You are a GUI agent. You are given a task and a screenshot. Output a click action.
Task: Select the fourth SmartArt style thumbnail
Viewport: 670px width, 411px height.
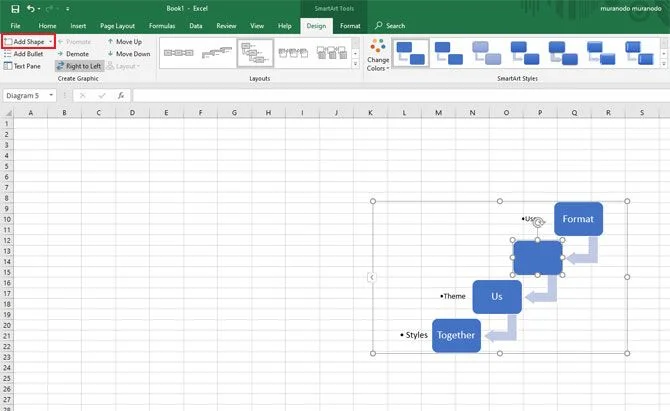pos(525,53)
